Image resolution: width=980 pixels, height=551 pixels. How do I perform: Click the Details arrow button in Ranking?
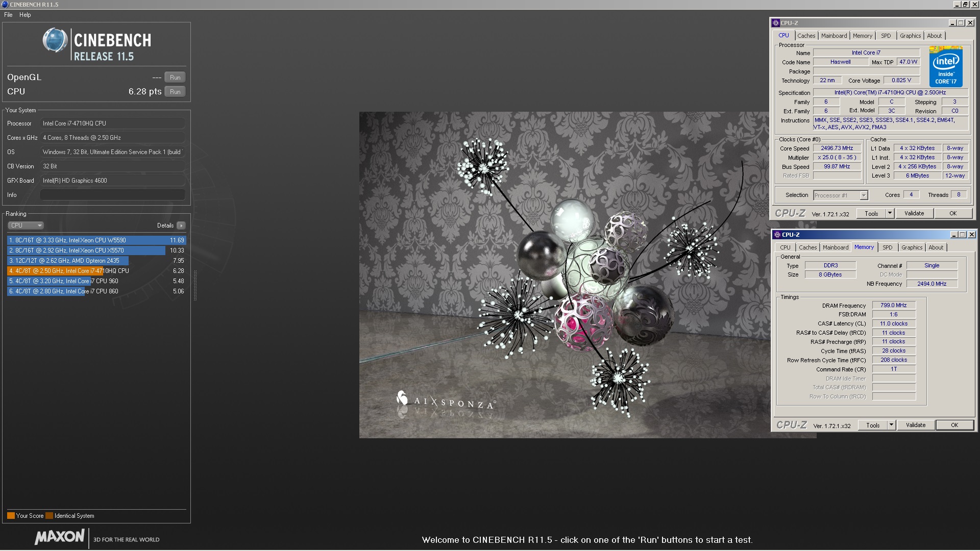click(x=181, y=226)
